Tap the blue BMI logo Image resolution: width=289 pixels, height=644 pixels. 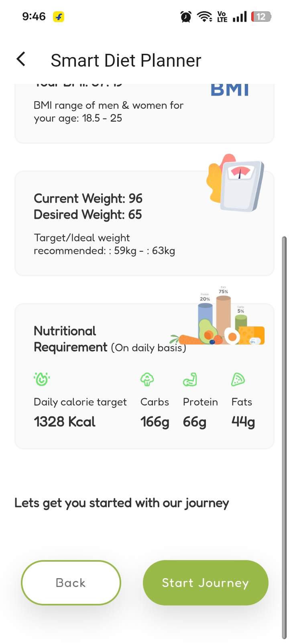[230, 89]
